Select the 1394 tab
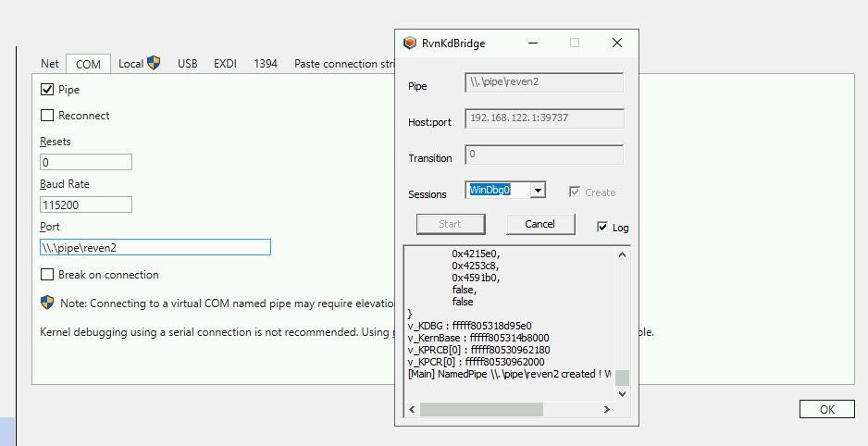868x446 pixels. 266,64
